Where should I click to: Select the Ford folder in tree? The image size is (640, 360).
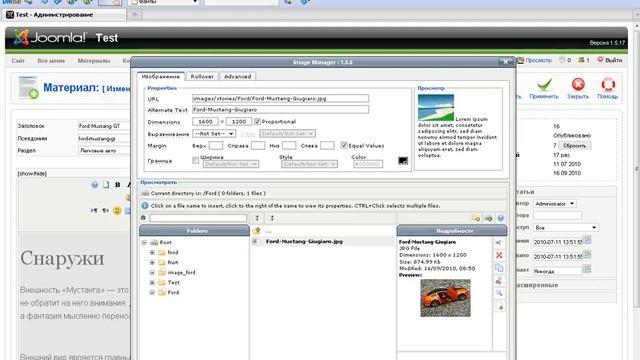[x=173, y=292]
